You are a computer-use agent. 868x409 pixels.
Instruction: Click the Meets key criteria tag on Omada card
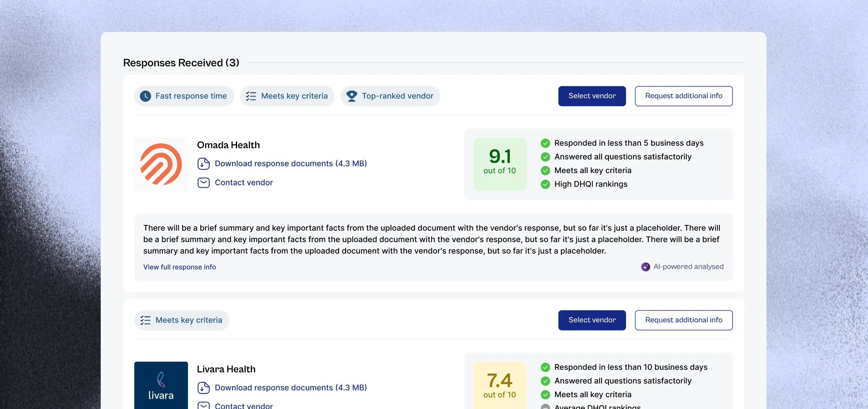287,96
